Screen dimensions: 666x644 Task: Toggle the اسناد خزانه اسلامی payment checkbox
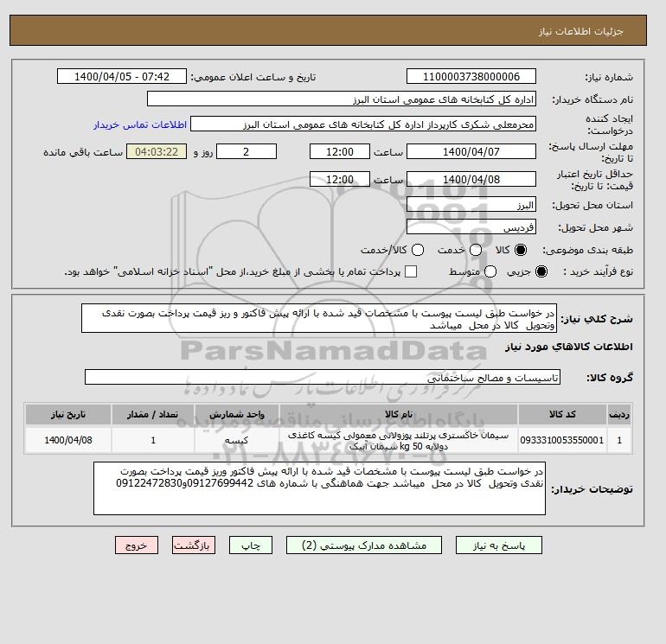411,271
